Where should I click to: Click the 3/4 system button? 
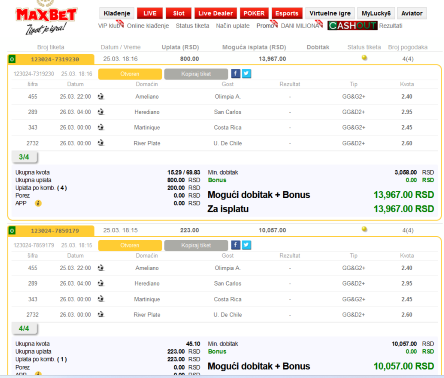point(25,157)
